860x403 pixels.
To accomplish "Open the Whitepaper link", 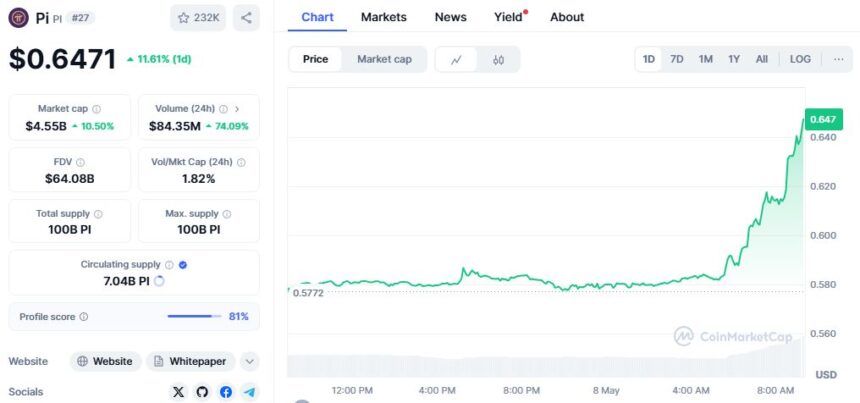I will 190,361.
